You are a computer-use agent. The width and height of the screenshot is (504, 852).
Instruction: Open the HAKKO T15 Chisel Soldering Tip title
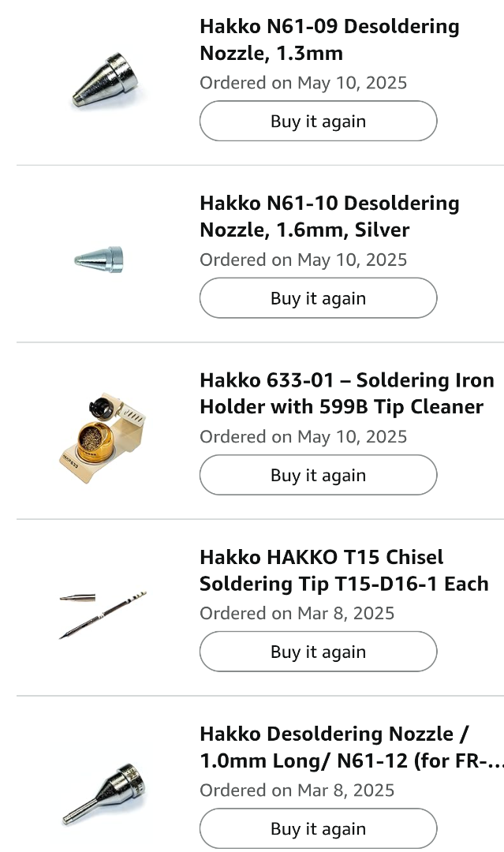tap(344, 570)
